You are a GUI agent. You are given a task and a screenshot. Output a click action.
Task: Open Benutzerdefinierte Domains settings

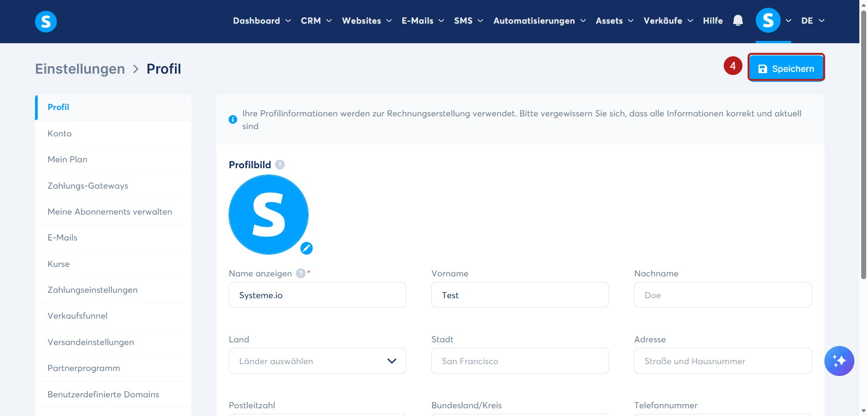coord(113,394)
